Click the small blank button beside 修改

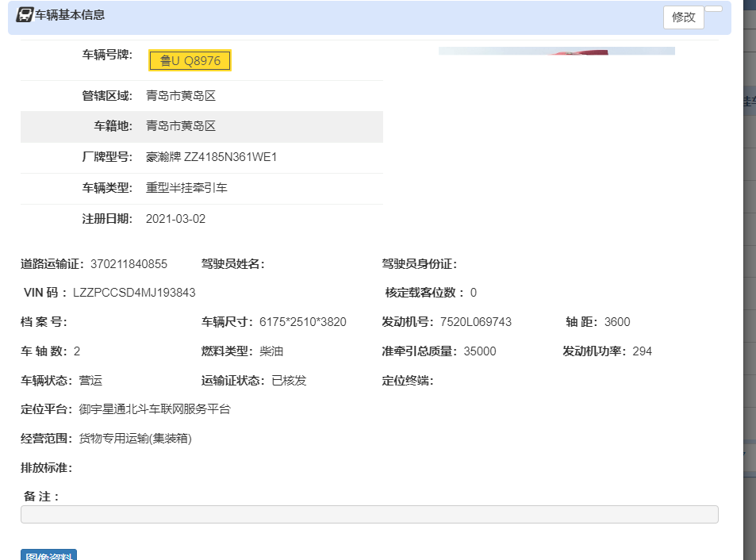coord(713,10)
